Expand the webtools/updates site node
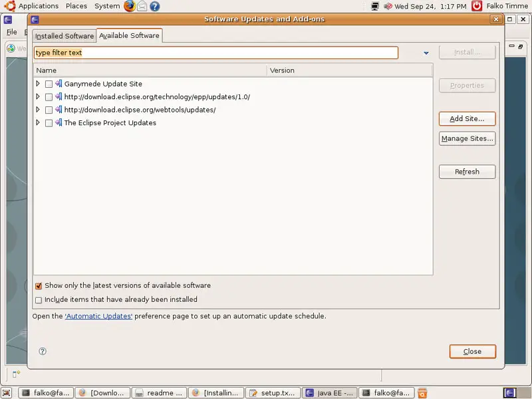 38,109
